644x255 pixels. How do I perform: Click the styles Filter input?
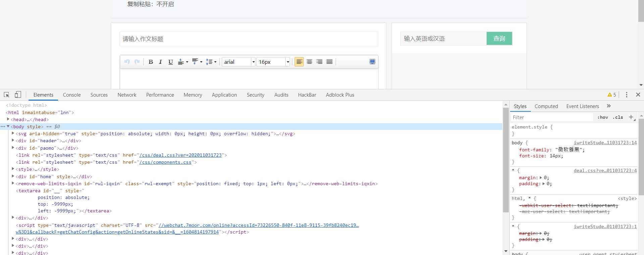[x=552, y=117]
